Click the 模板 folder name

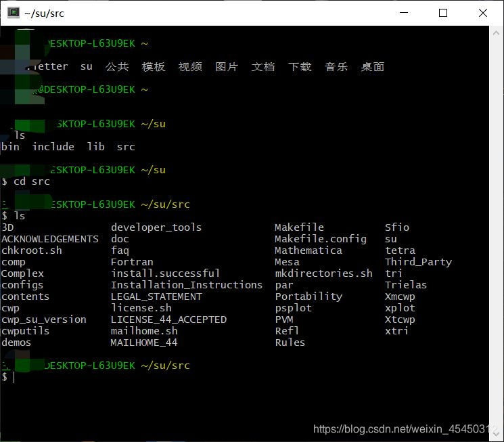pyautogui.click(x=154, y=67)
